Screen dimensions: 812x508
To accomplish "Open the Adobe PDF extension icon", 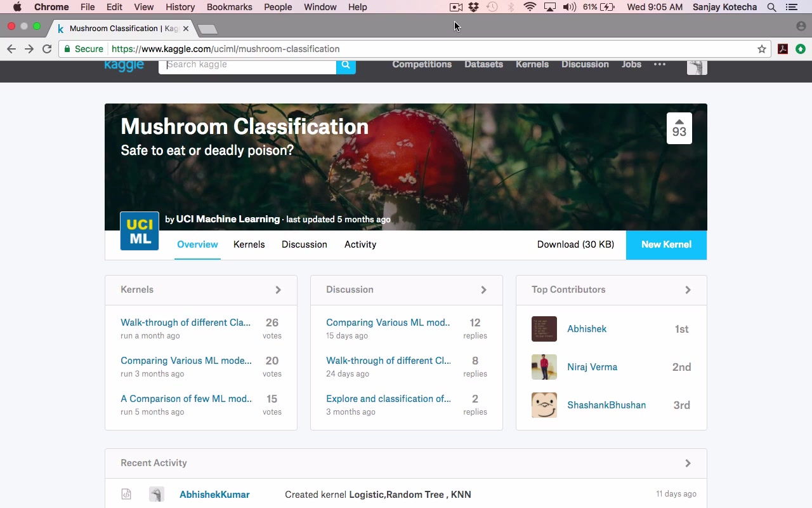I will 783,49.
